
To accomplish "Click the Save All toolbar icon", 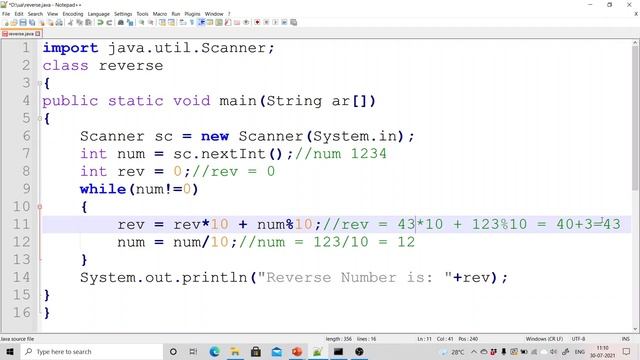I will [32, 23].
